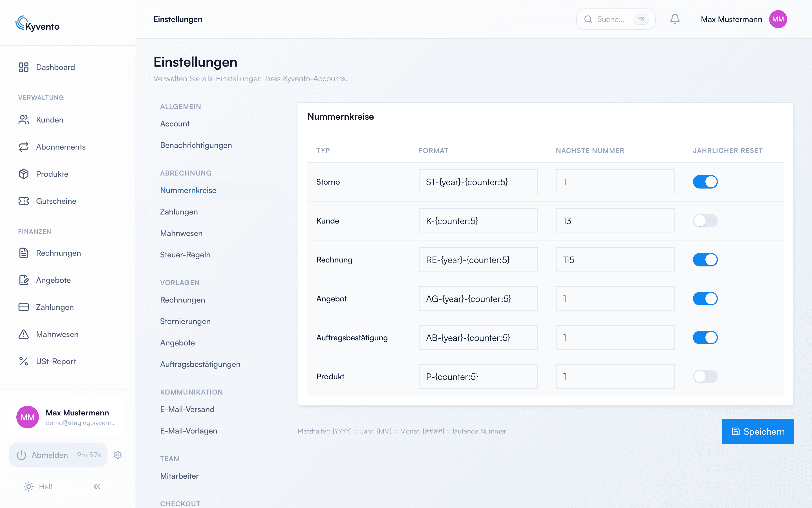The height and width of the screenshot is (508, 812).
Task: Toggle yearly reset for Angebot
Action: (x=705, y=299)
